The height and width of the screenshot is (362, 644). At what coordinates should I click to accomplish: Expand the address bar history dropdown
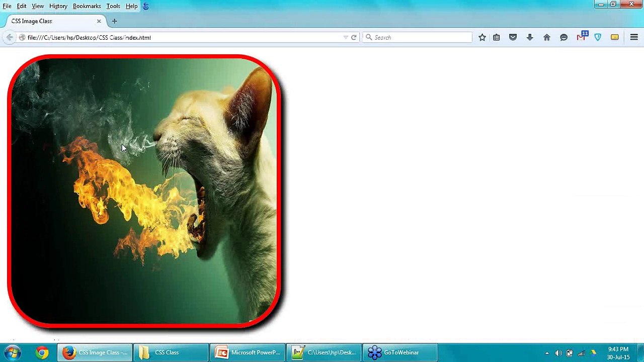(x=345, y=37)
